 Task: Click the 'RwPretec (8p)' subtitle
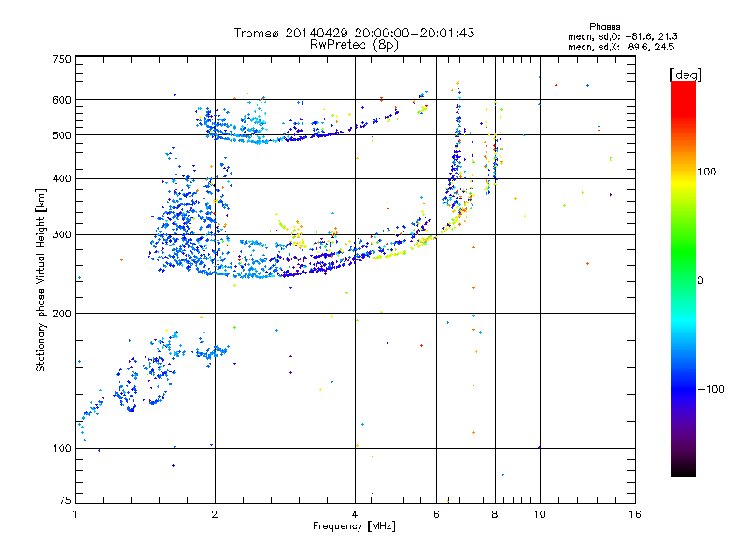click(354, 45)
